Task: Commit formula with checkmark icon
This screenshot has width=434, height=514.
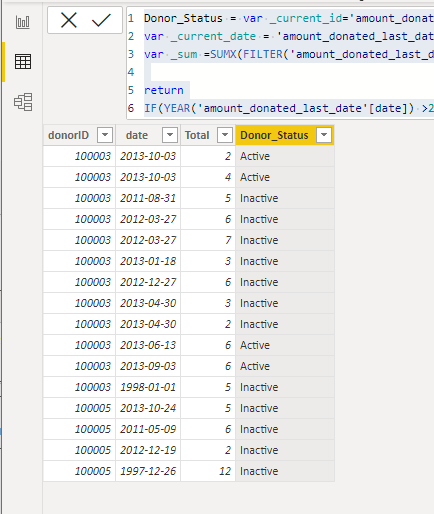Action: 101,20
